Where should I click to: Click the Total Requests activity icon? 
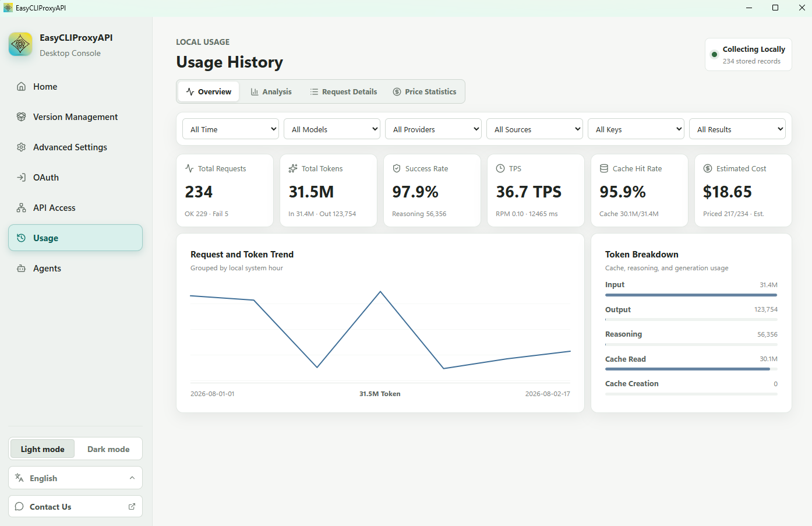(189, 168)
